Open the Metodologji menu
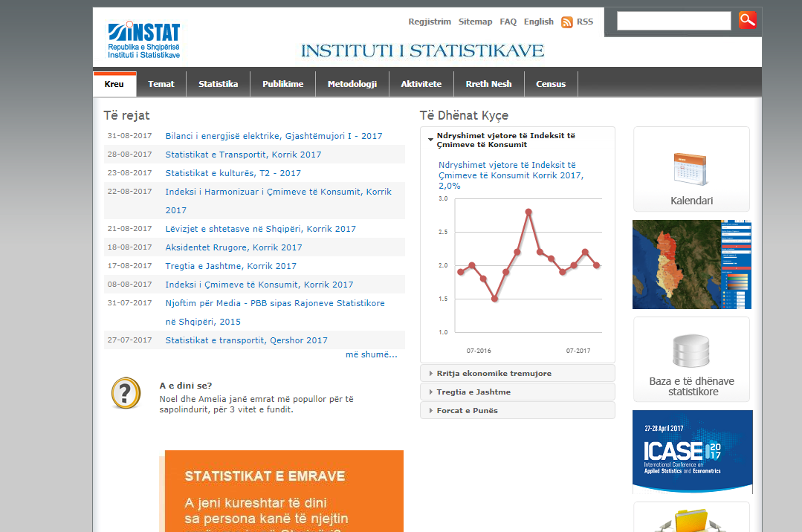Viewport: 802px width, 532px height. point(352,84)
